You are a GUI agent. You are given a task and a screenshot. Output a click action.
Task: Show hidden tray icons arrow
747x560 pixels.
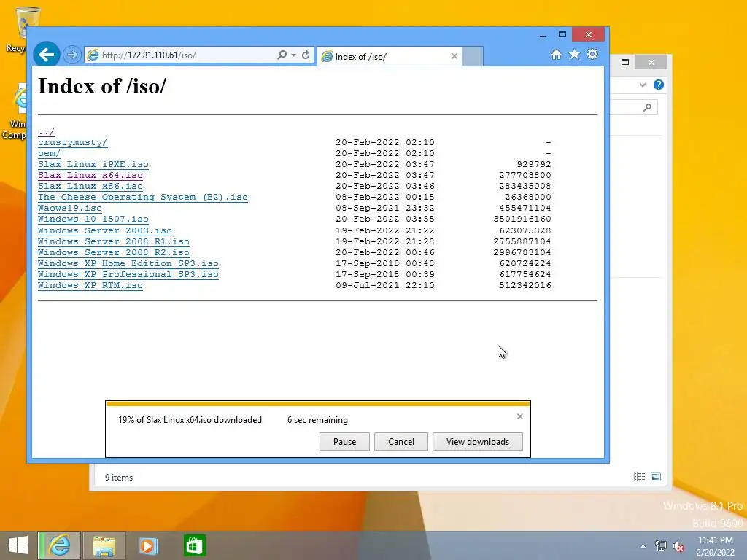tap(643, 546)
